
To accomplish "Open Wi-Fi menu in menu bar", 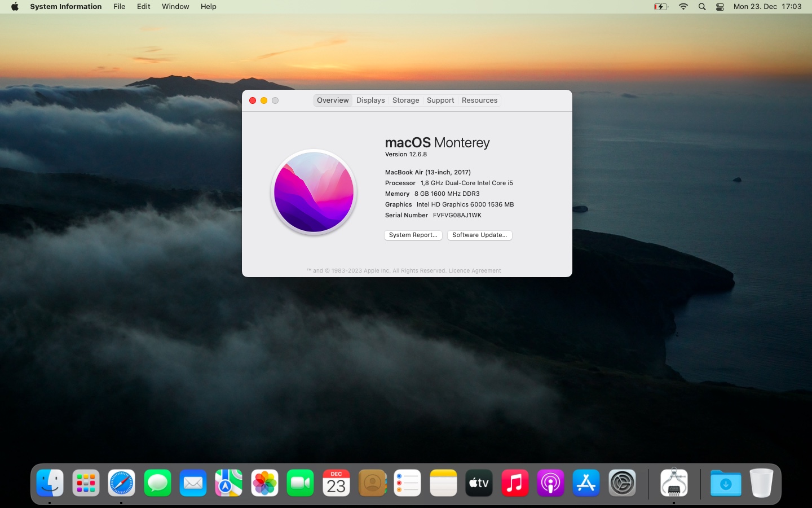I will pyautogui.click(x=683, y=7).
